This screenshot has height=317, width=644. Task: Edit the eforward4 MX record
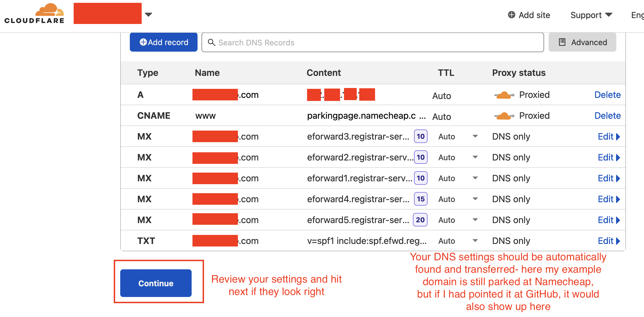coord(609,199)
